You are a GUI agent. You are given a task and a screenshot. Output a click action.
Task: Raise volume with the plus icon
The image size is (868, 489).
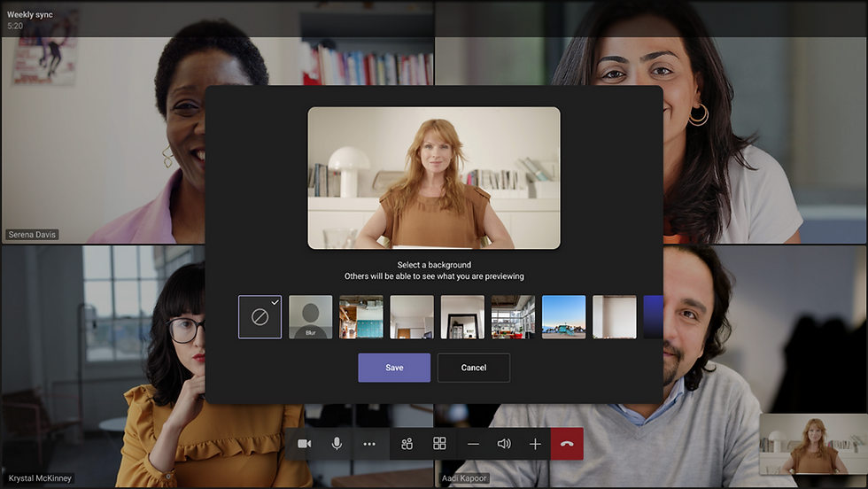(x=535, y=444)
